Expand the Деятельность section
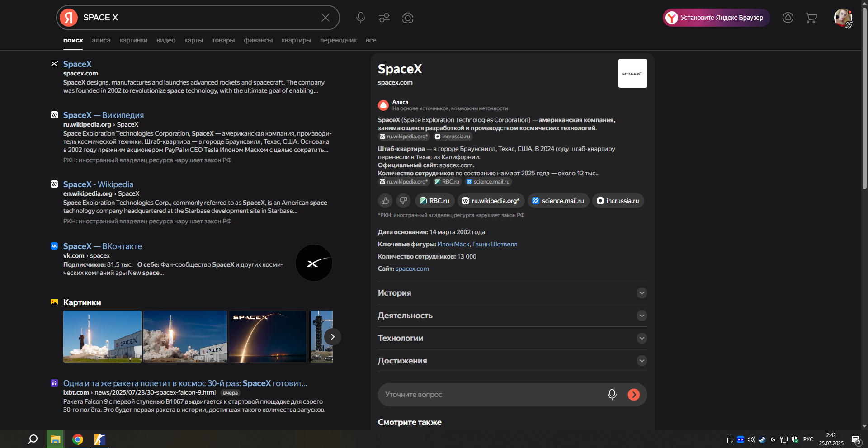 click(642, 316)
